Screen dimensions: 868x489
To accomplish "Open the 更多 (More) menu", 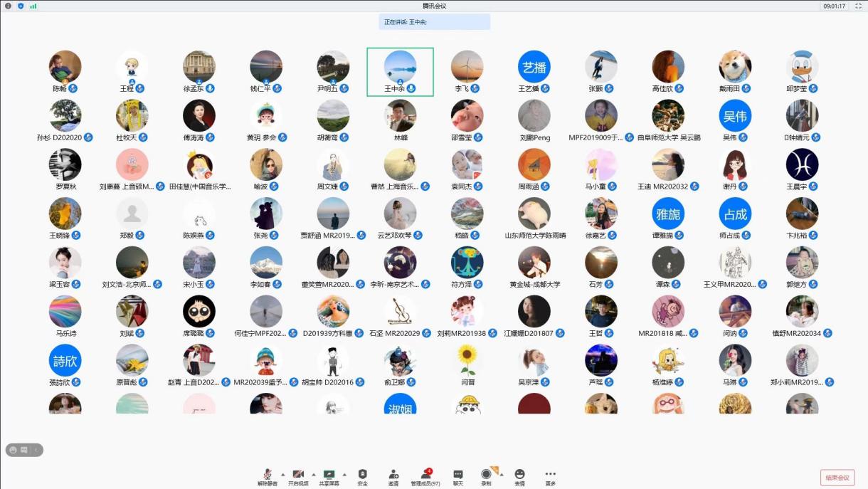I will 550,475.
